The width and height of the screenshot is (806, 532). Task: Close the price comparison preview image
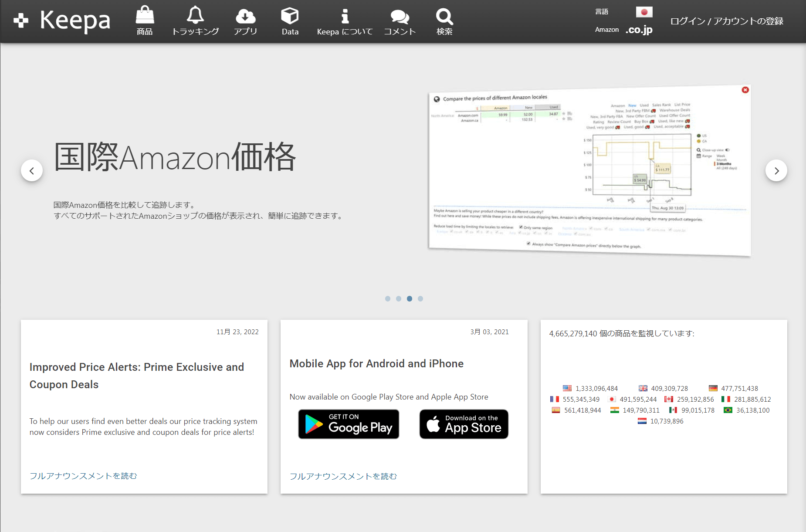coord(745,90)
